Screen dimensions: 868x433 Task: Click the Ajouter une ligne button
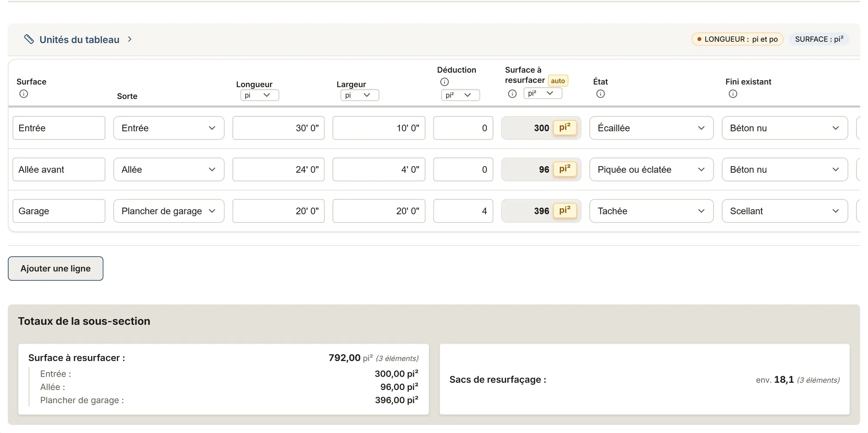tap(56, 269)
